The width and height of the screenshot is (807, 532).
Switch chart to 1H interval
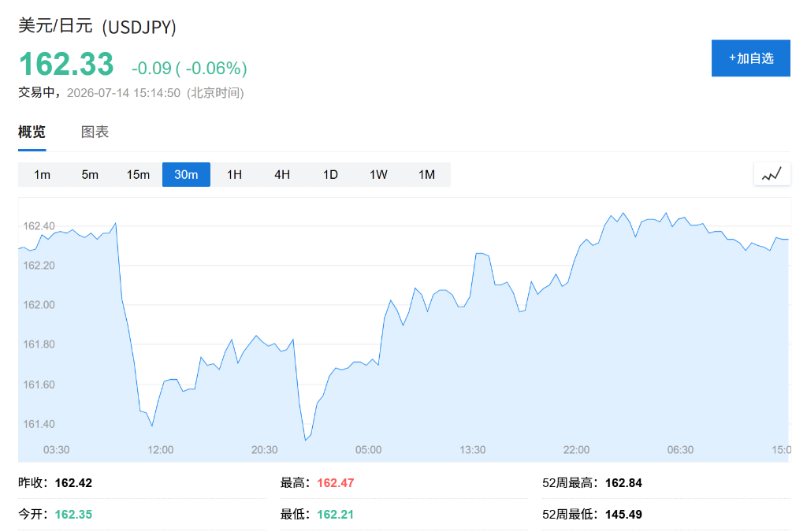click(234, 174)
